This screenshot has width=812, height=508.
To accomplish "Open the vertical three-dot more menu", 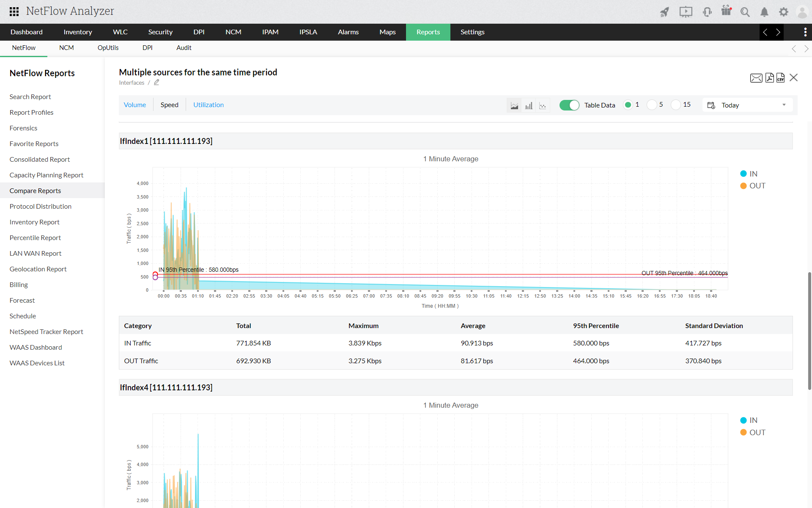I will pyautogui.click(x=805, y=32).
